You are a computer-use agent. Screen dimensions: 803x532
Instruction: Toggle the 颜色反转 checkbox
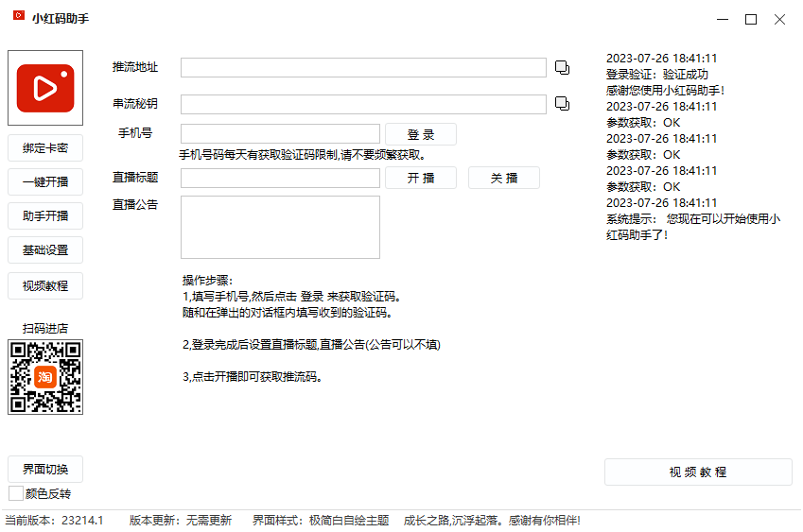[16, 493]
